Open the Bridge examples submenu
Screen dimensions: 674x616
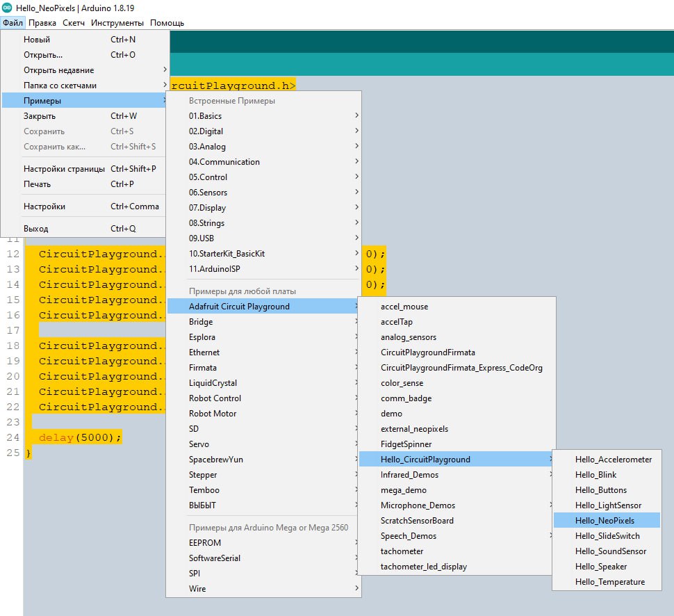[263, 322]
